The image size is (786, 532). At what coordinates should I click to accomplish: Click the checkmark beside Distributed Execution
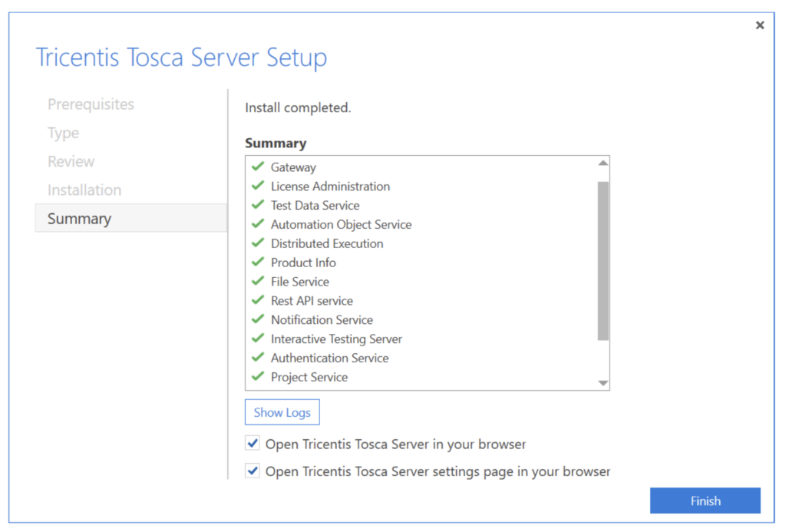click(x=258, y=243)
